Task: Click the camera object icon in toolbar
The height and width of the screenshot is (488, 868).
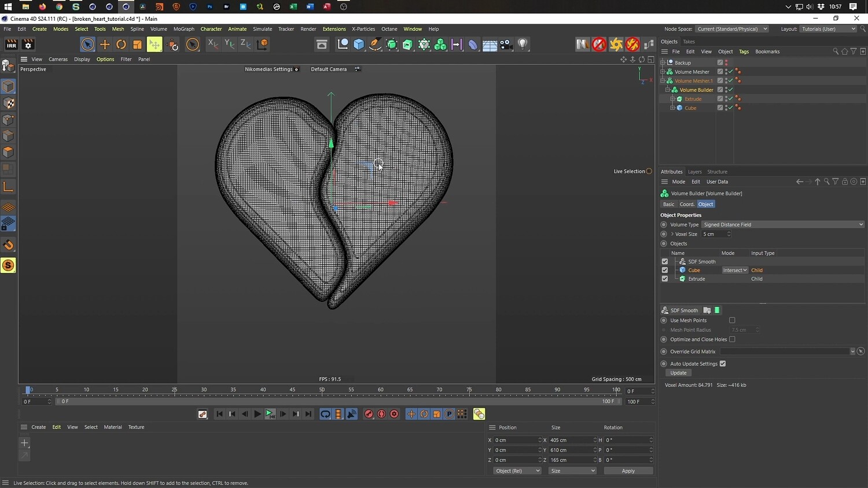Action: [x=506, y=45]
